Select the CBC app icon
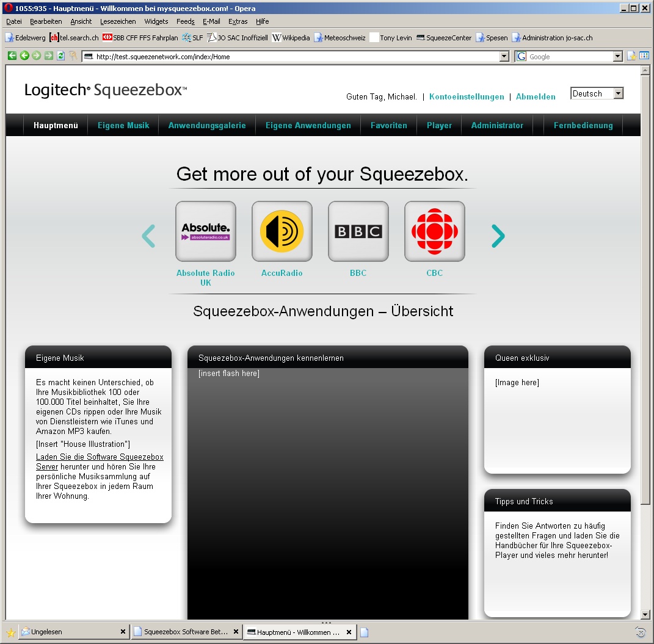Image resolution: width=654 pixels, height=644 pixels. (x=434, y=231)
